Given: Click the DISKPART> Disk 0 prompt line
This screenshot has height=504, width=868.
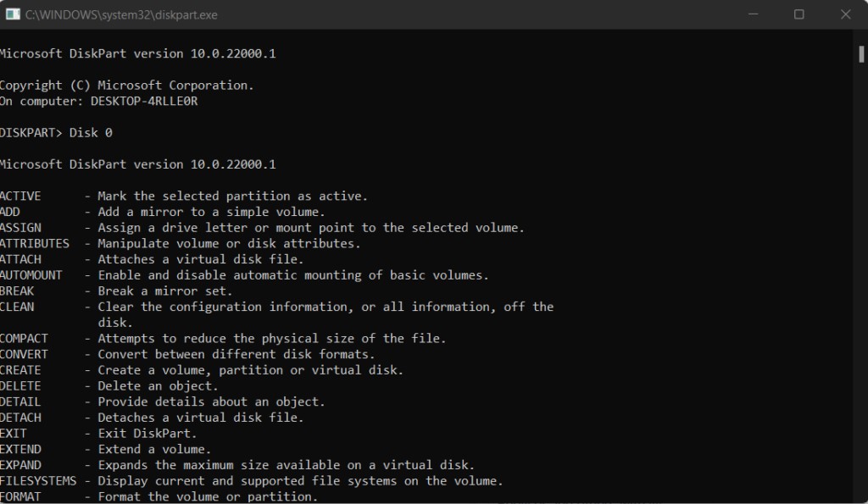Looking at the screenshot, I should (56, 133).
